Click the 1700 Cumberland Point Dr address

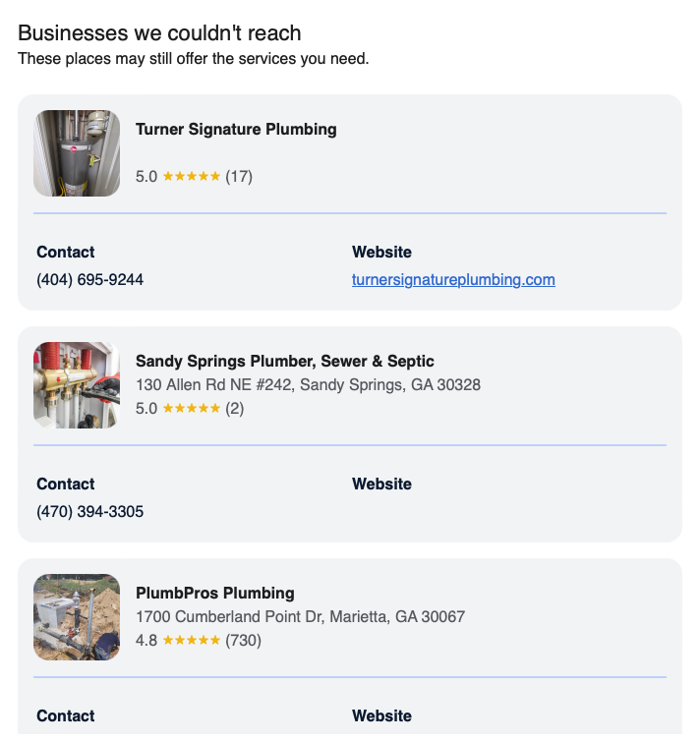[300, 617]
